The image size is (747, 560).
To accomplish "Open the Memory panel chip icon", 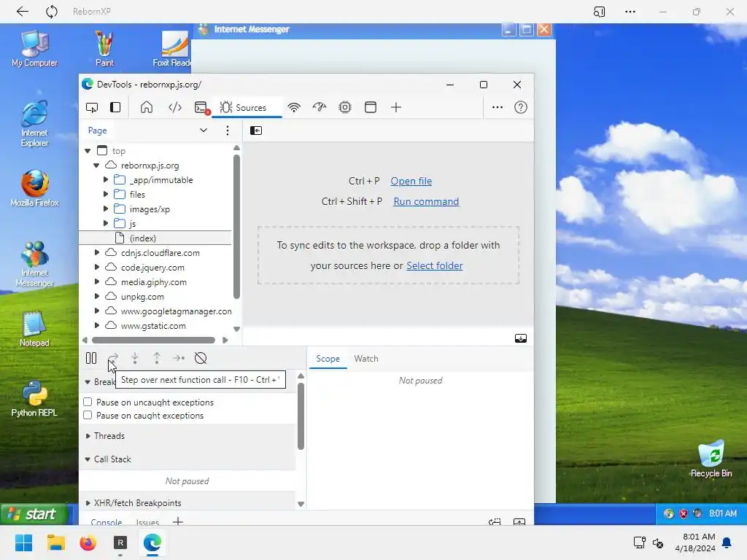I will coord(345,108).
